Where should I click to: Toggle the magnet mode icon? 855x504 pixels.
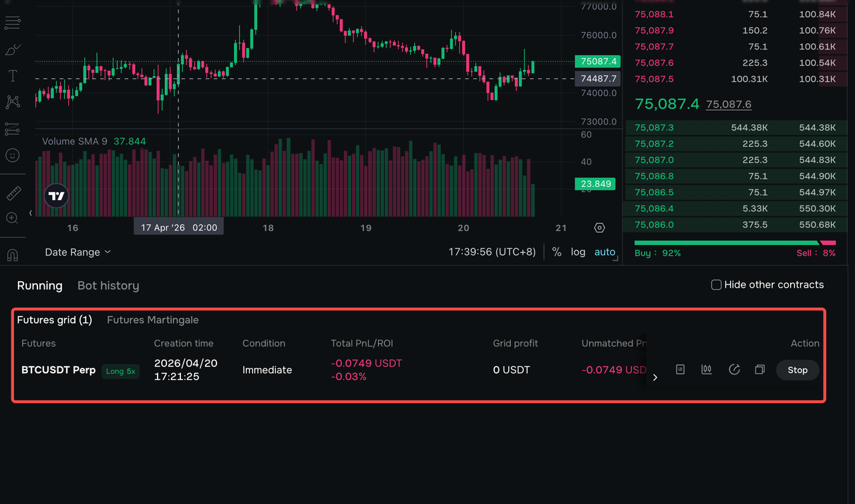pyautogui.click(x=12, y=255)
